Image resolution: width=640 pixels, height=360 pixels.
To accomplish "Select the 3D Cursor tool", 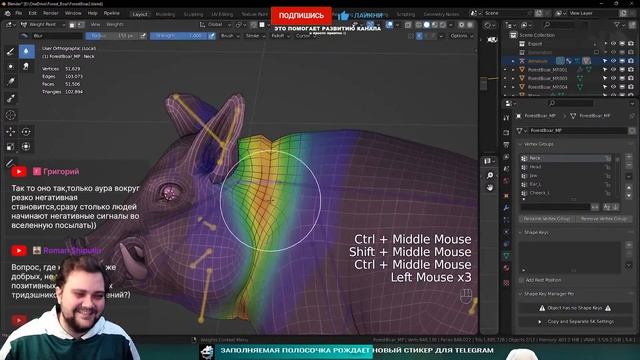I will pos(11,115).
